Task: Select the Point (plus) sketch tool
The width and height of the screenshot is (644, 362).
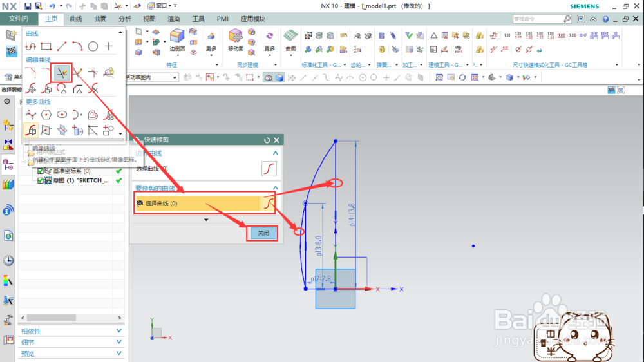Action: click(x=108, y=46)
